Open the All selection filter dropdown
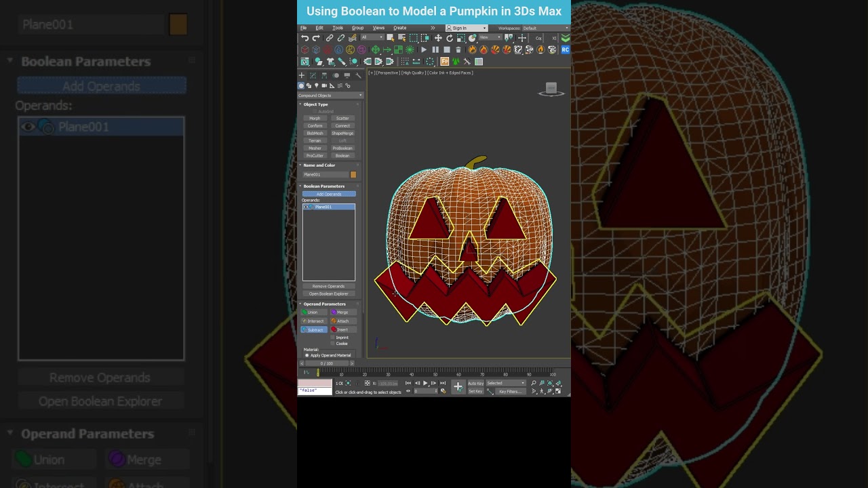The image size is (868, 488). click(x=372, y=38)
